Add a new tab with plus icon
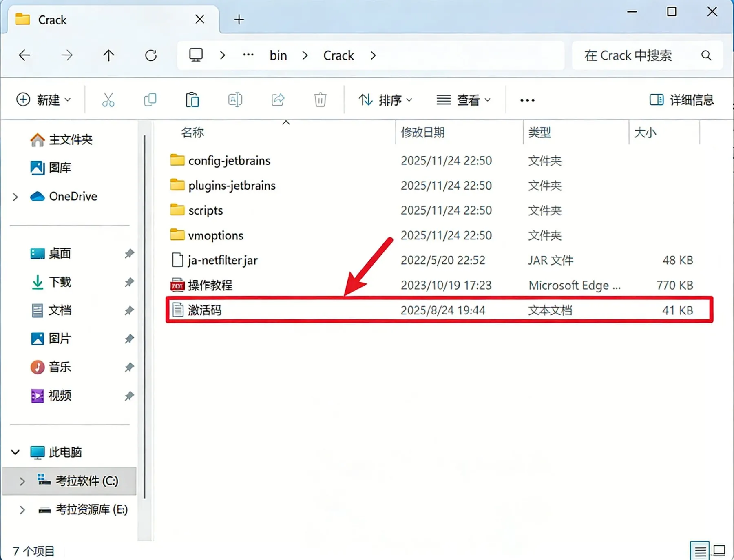734x560 pixels. (239, 19)
